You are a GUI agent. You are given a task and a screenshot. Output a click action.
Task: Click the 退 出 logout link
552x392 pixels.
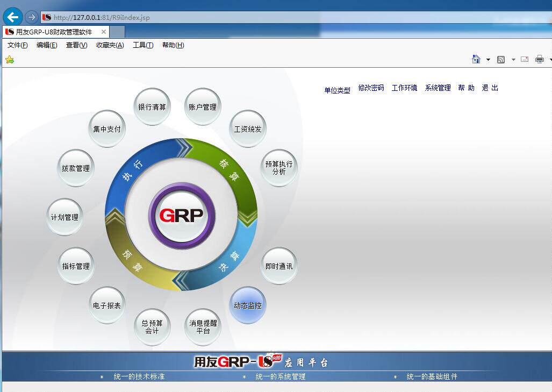click(x=490, y=88)
